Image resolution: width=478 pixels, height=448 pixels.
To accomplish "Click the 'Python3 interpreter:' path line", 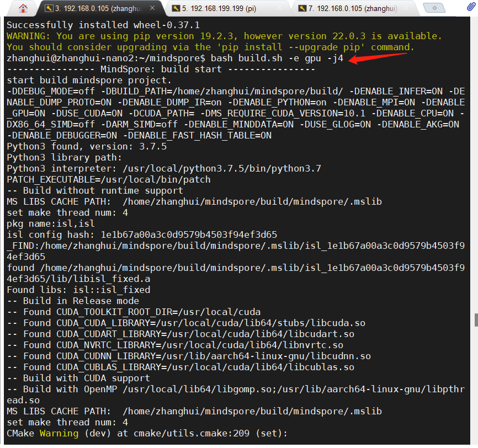I will [x=164, y=168].
